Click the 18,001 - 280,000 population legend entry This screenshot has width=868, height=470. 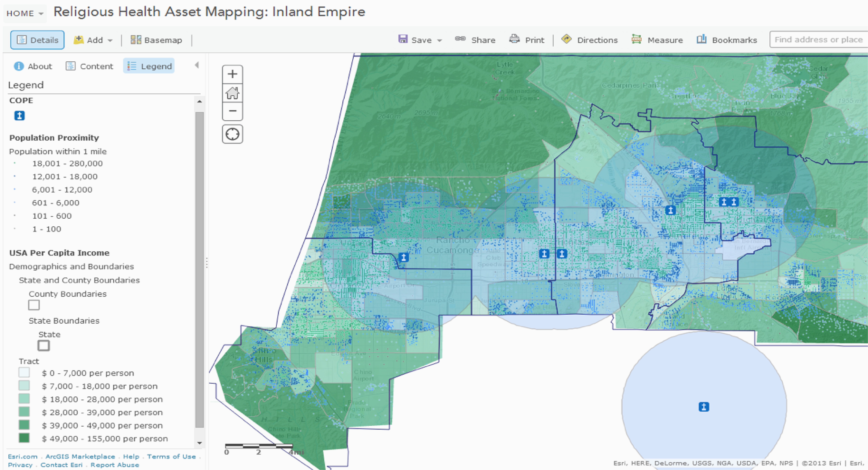point(67,164)
